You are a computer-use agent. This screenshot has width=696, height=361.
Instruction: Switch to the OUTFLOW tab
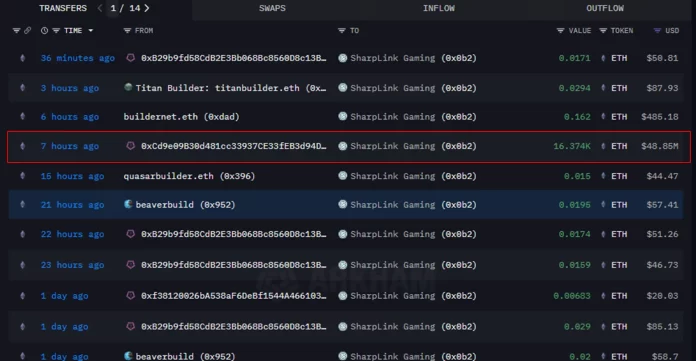click(x=605, y=8)
